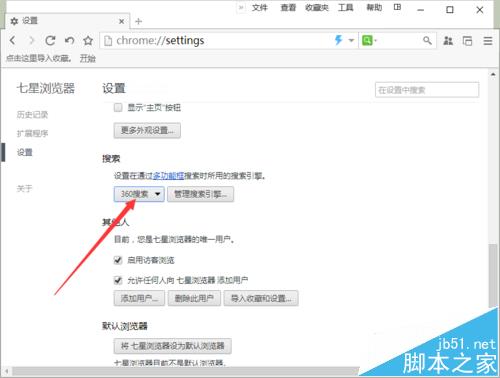Viewport: 500px width, 378px height.
Task: Go back with the back arrow
Action: (x=13, y=40)
